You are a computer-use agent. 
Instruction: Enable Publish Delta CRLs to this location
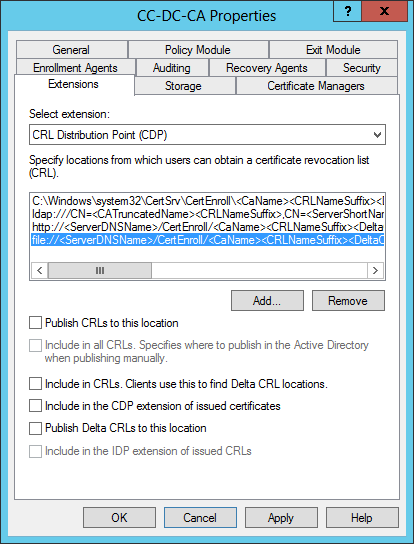[35, 428]
